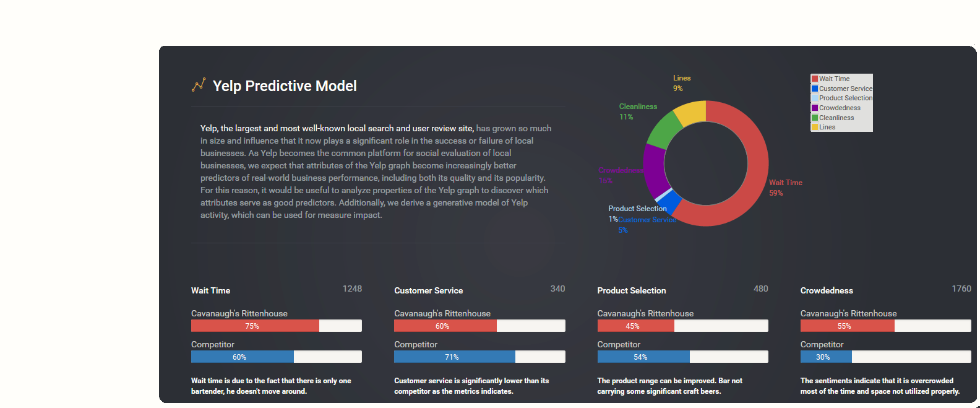The width and height of the screenshot is (980, 408).
Task: Click Cavanaugh's 45% Product Selection bar
Action: pyautogui.click(x=635, y=326)
